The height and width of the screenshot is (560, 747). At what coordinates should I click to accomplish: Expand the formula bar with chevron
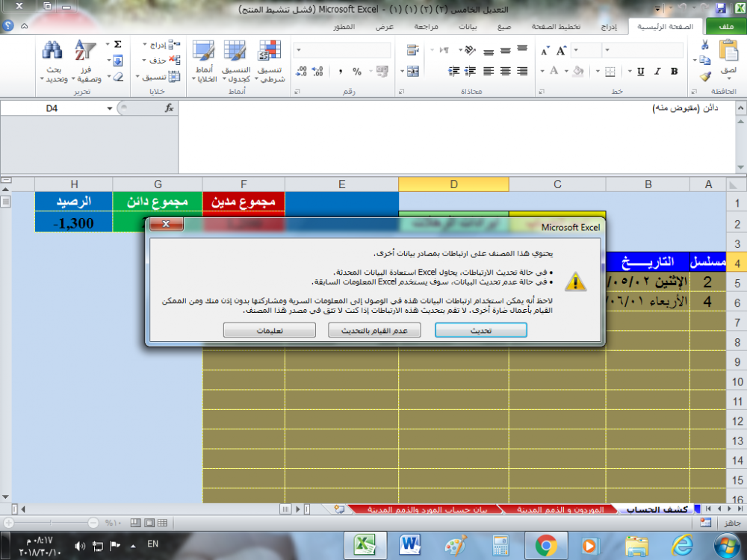click(x=740, y=108)
